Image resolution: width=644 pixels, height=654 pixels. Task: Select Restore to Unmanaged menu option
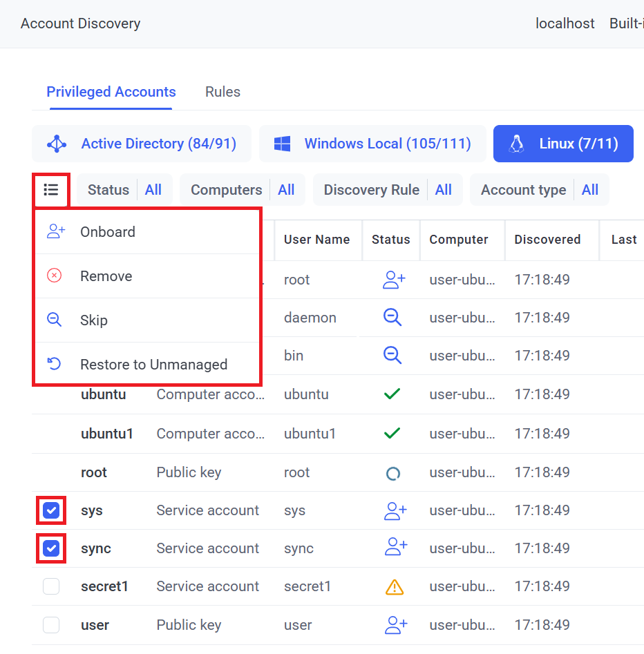coord(153,365)
